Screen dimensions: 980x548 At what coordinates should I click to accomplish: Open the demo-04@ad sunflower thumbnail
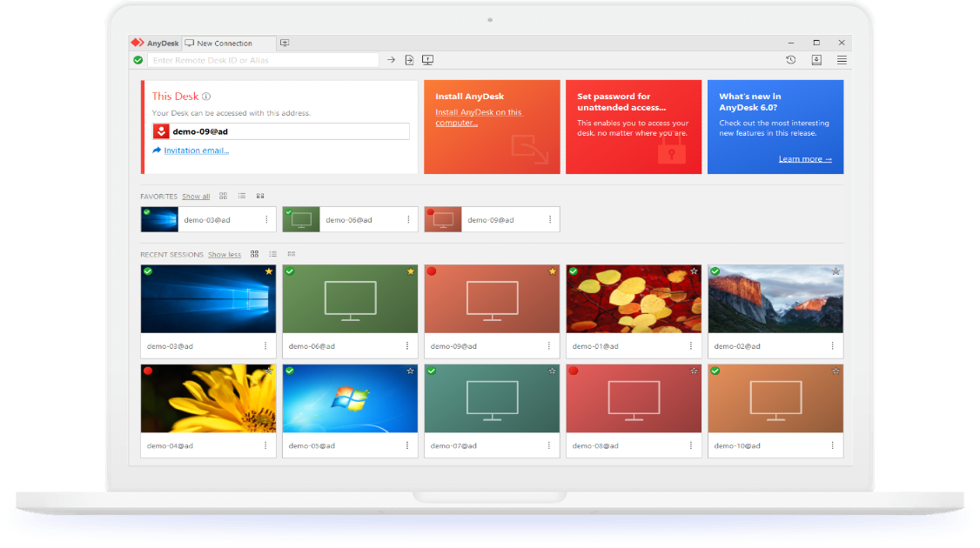(208, 398)
